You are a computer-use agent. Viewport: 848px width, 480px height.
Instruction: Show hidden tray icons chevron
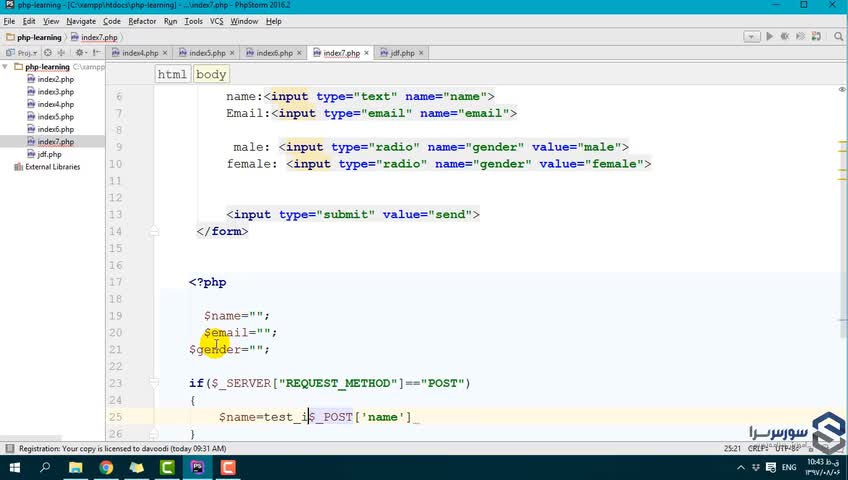pos(741,467)
